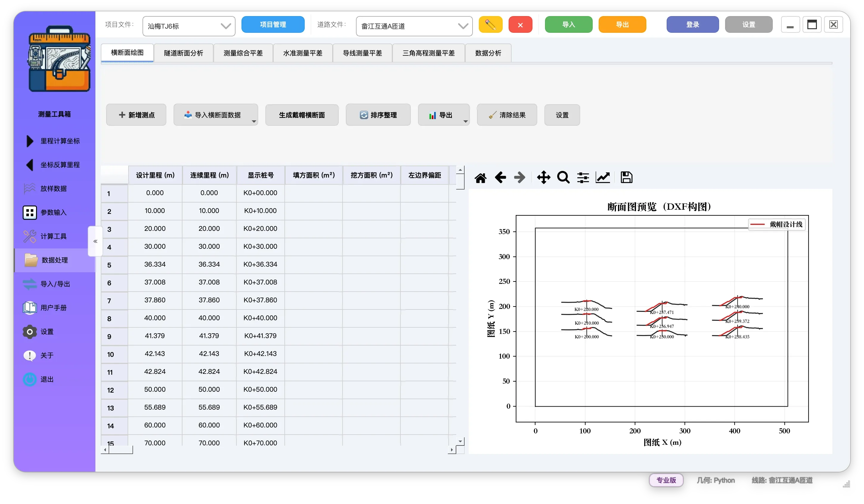
Task: Select the pan axes tool
Action: (544, 178)
